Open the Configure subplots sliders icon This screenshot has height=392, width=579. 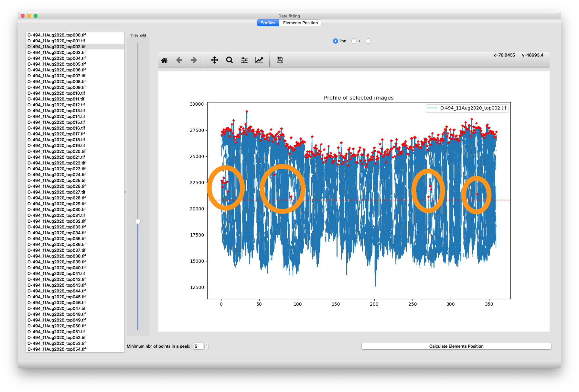(x=244, y=60)
